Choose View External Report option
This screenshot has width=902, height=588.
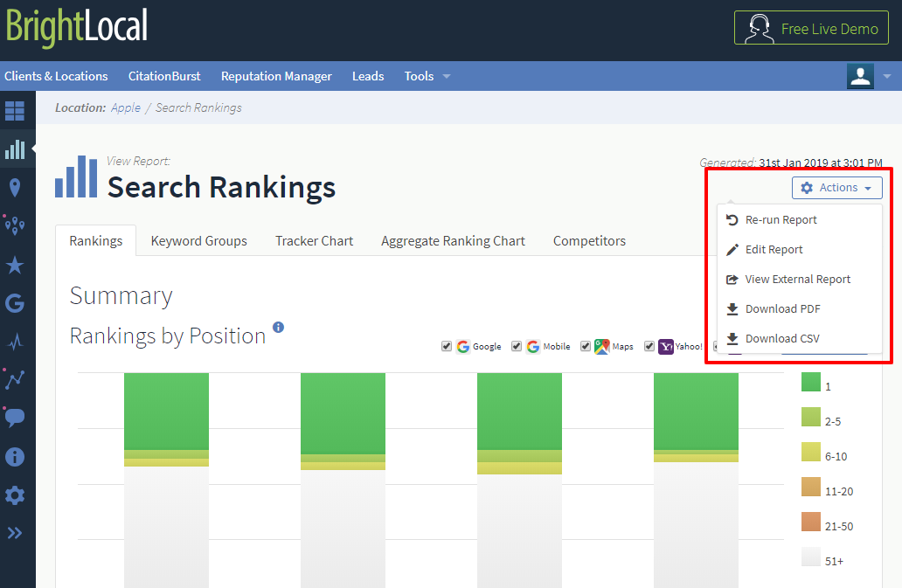point(800,280)
